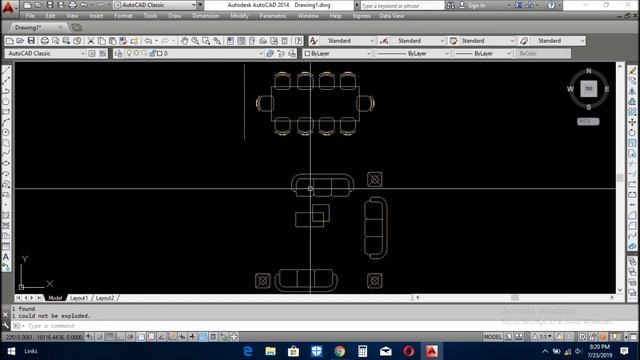Click the Cut scissors icon
Screen dimensions: 640x360
click(91, 41)
